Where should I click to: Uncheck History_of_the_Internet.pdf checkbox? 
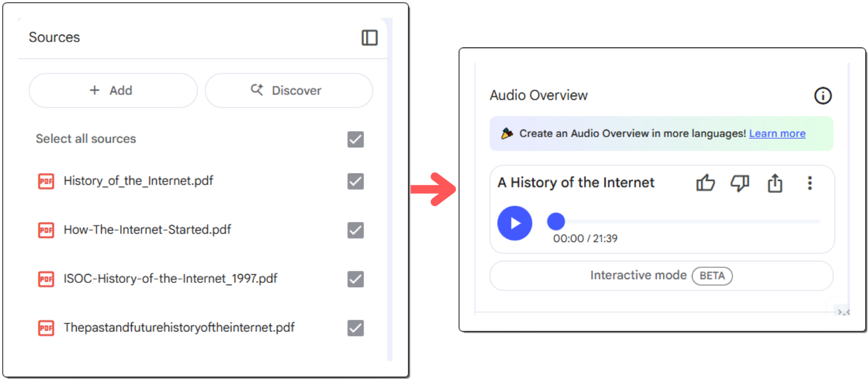click(355, 181)
